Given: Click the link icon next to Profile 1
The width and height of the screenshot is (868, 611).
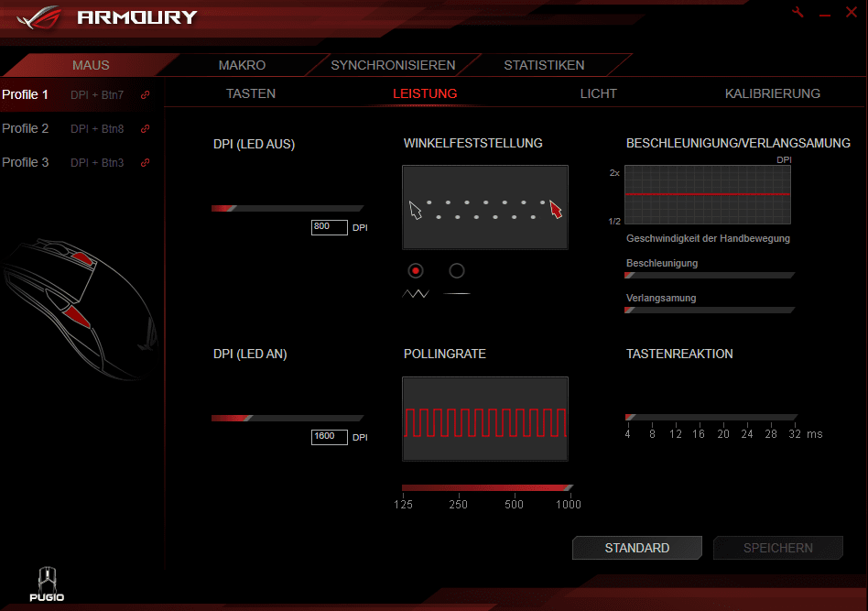Looking at the screenshot, I should (x=145, y=94).
